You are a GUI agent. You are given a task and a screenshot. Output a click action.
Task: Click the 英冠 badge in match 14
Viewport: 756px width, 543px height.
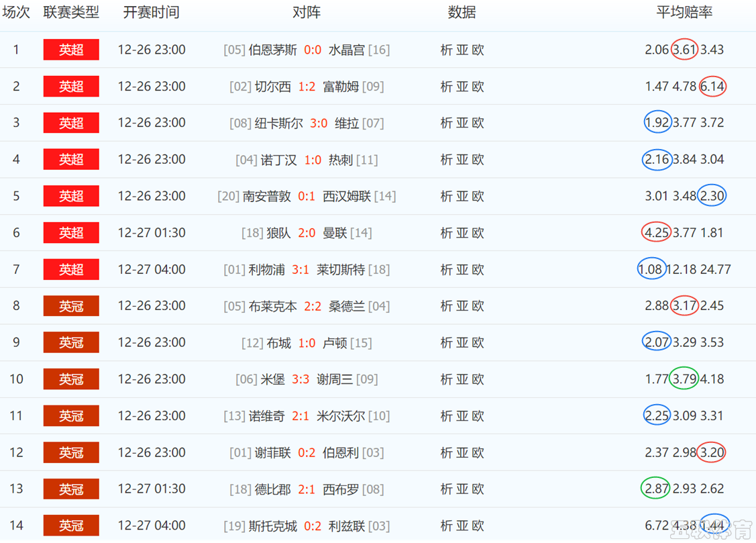pos(71,526)
